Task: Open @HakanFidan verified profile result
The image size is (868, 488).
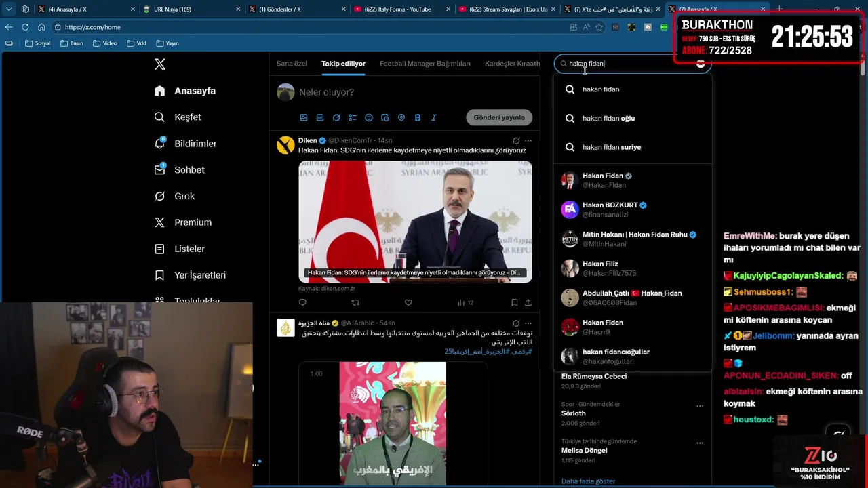Action: [x=633, y=180]
